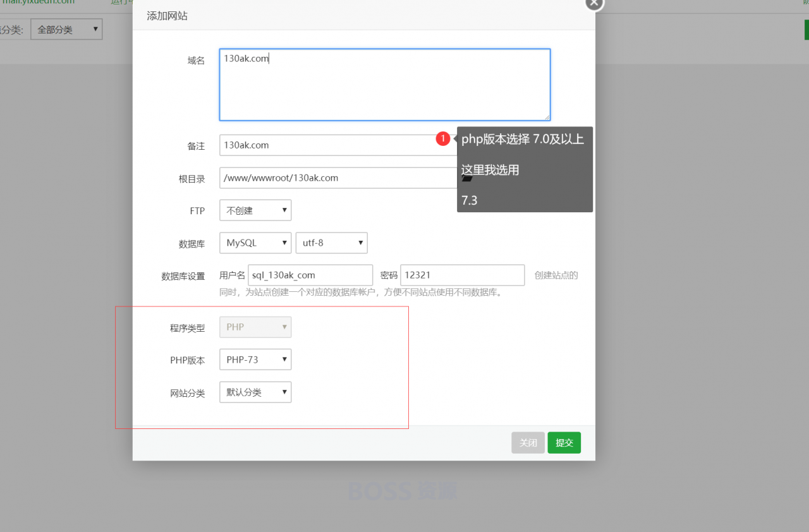
Task: Open the 全部分类 dropdown in the background page
Action: click(x=66, y=29)
